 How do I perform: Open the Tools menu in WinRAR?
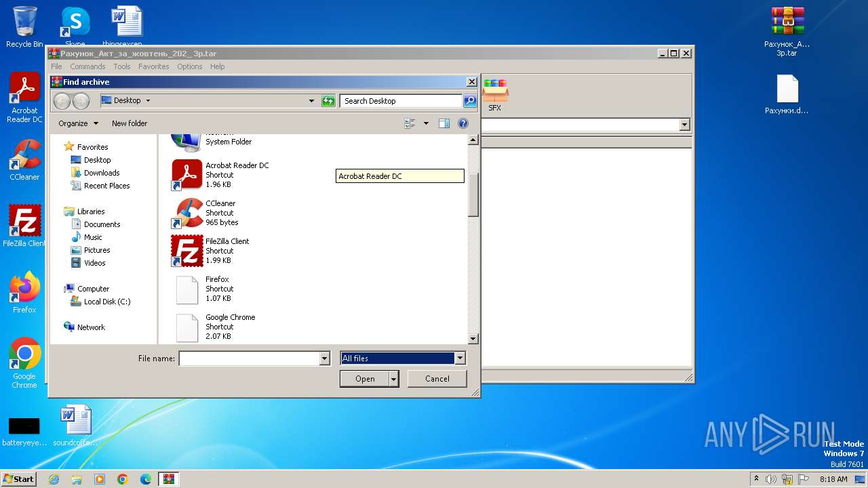[x=122, y=66]
